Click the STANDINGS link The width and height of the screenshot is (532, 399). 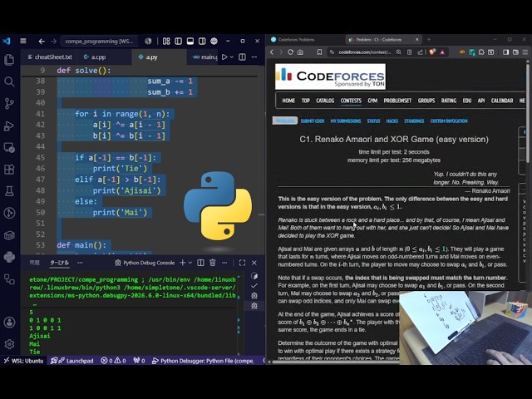pos(414,121)
